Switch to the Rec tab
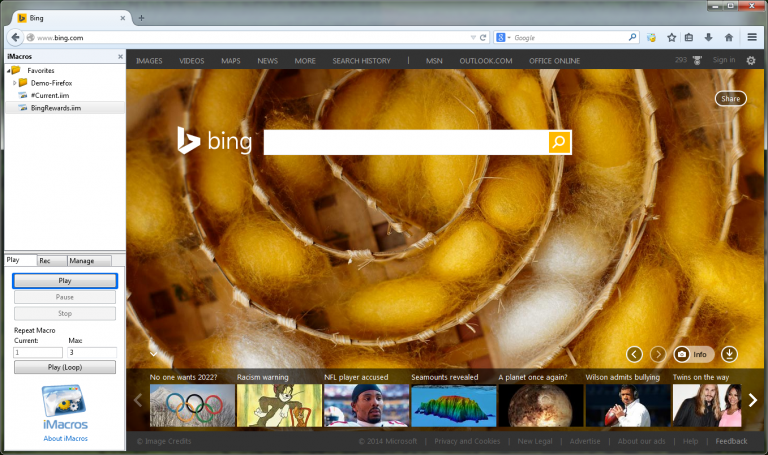The width and height of the screenshot is (768, 455). pos(51,261)
